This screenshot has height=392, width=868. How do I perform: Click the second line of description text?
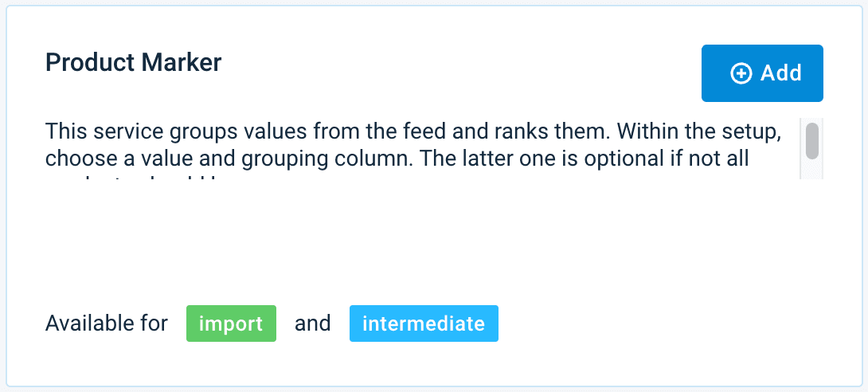point(397,157)
